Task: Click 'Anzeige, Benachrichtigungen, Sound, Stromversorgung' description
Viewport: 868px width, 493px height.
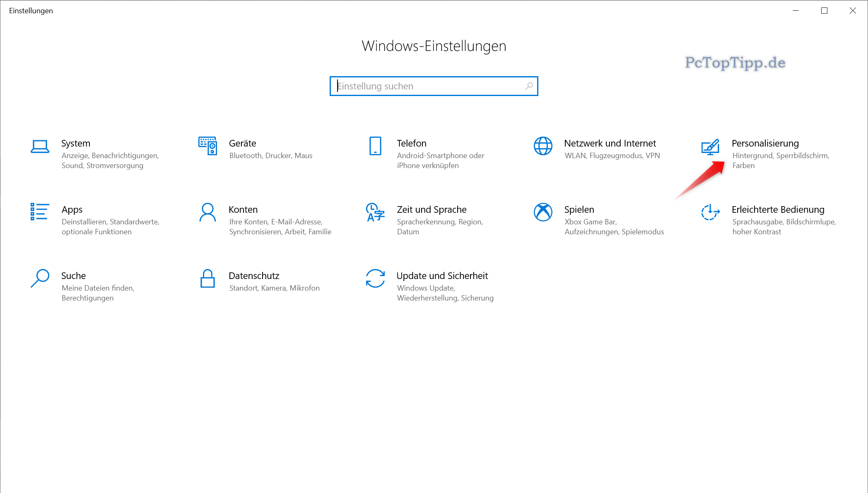Action: click(110, 161)
